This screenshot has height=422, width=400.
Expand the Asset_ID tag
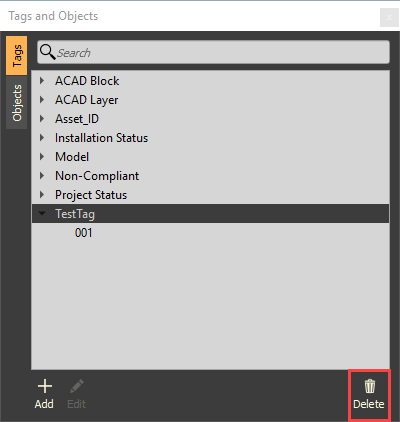tap(42, 119)
